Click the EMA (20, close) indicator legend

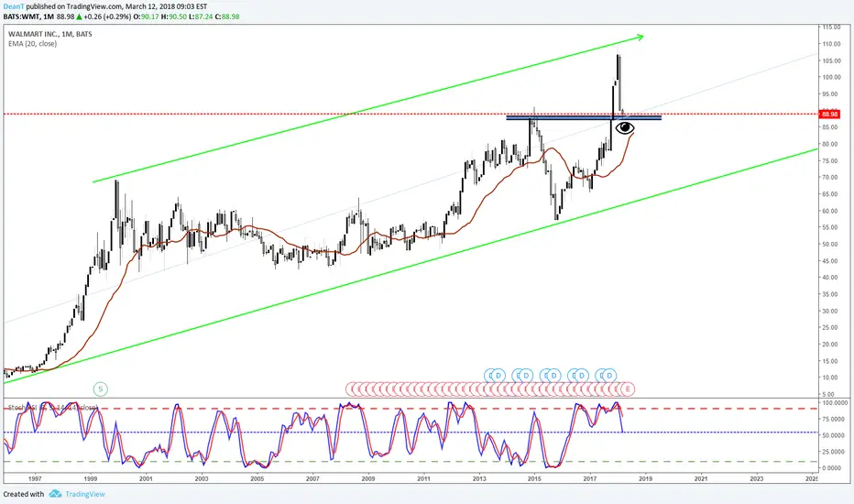32,44
